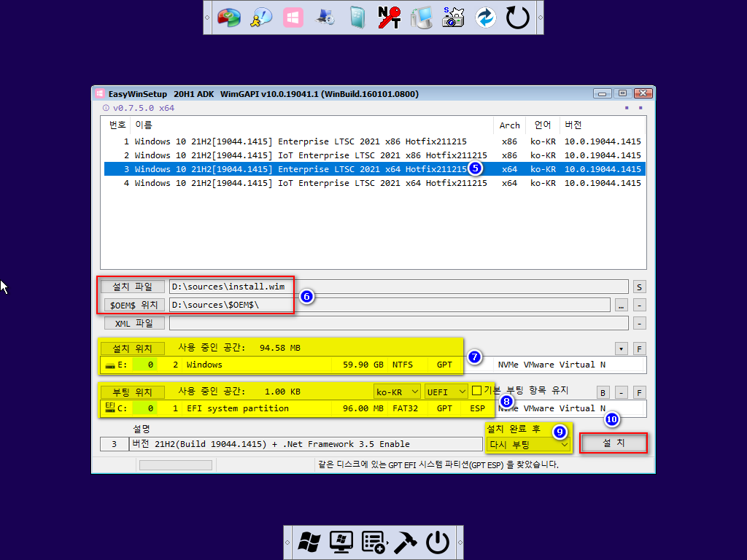
Task: Launch the NT red key password tool
Action: pos(390,17)
